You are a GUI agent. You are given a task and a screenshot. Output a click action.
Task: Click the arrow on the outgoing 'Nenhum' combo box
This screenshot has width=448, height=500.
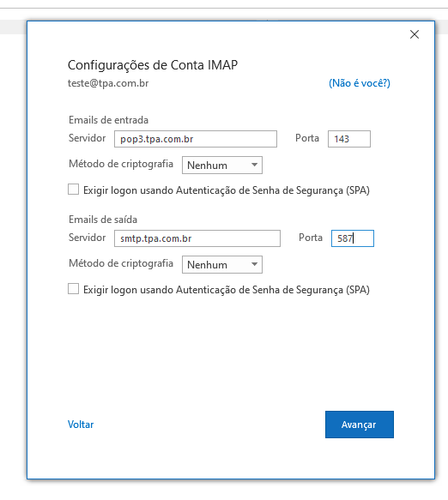pyautogui.click(x=254, y=264)
